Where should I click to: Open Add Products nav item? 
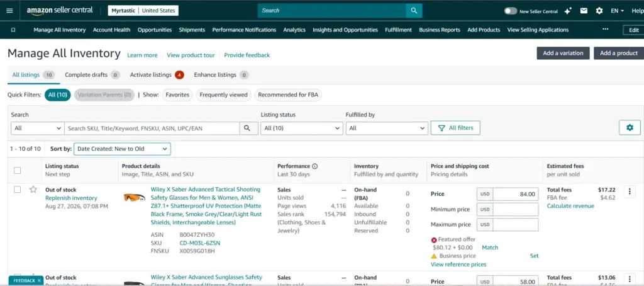tap(484, 30)
